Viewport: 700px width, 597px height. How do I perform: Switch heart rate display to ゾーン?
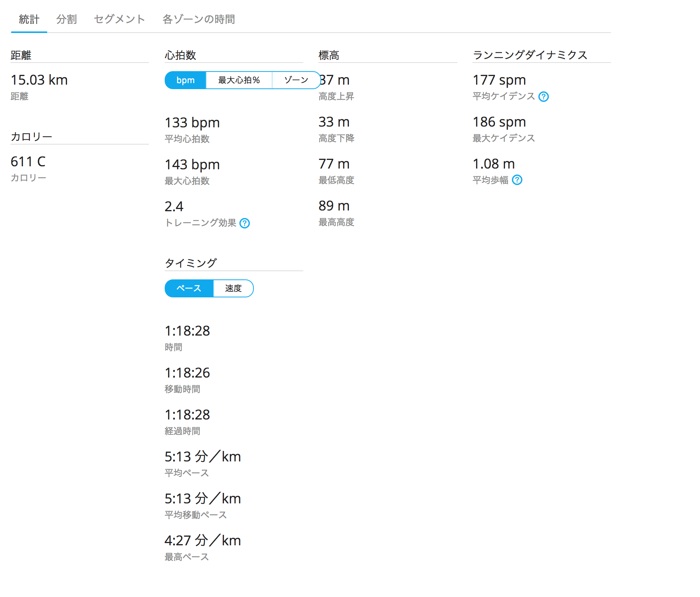point(296,80)
